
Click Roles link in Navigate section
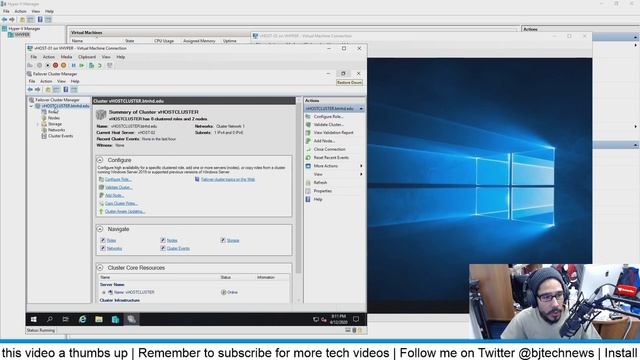[111, 240]
